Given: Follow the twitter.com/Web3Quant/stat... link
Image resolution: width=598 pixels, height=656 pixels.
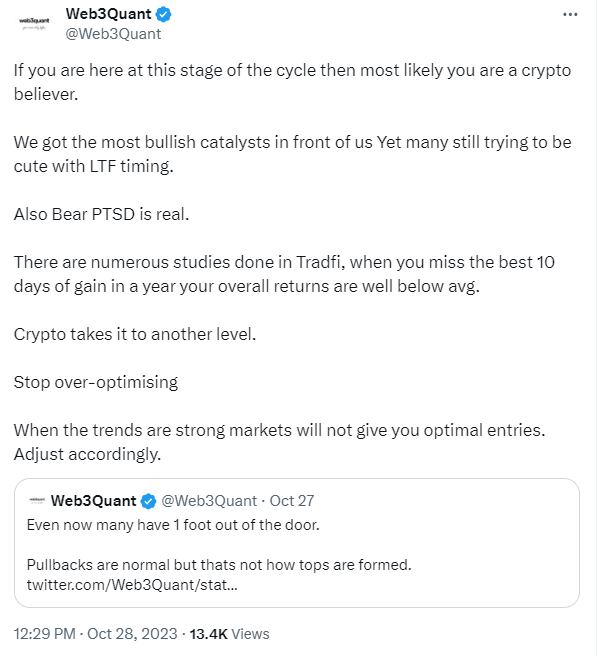Looking at the screenshot, I should pos(132,584).
